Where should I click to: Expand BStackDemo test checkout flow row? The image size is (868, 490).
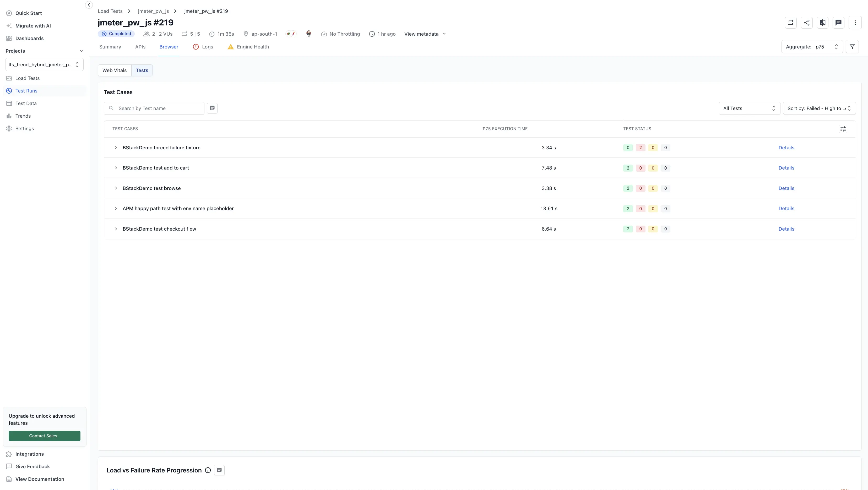click(116, 229)
